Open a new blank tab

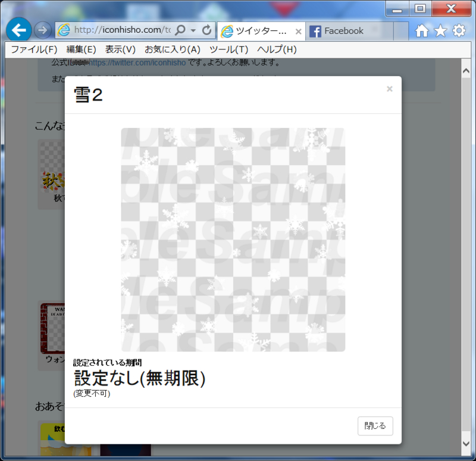pyautogui.click(x=401, y=31)
